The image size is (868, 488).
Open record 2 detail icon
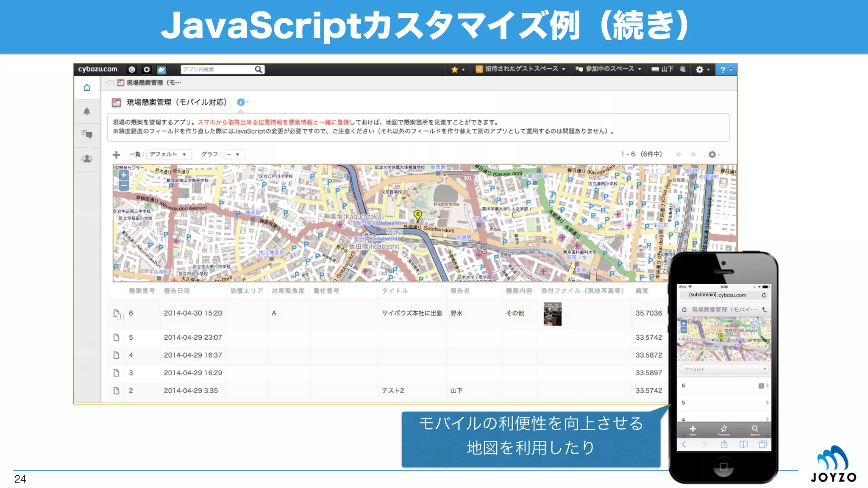[117, 391]
